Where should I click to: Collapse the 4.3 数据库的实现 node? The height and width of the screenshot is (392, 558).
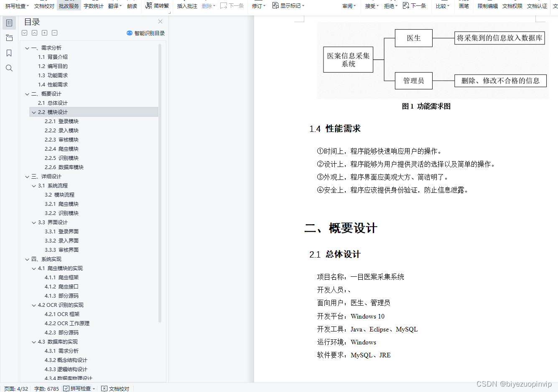click(34, 342)
